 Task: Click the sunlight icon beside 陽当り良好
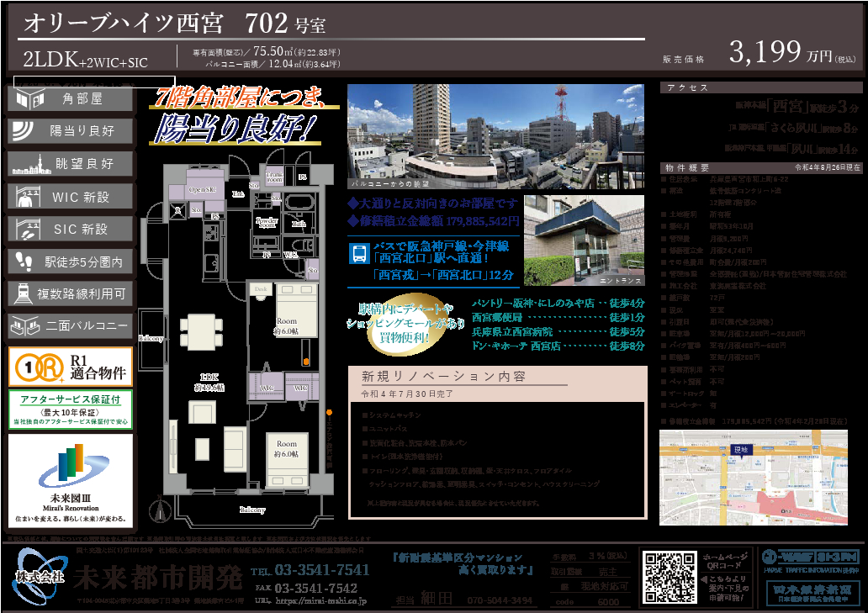pyautogui.click(x=27, y=131)
